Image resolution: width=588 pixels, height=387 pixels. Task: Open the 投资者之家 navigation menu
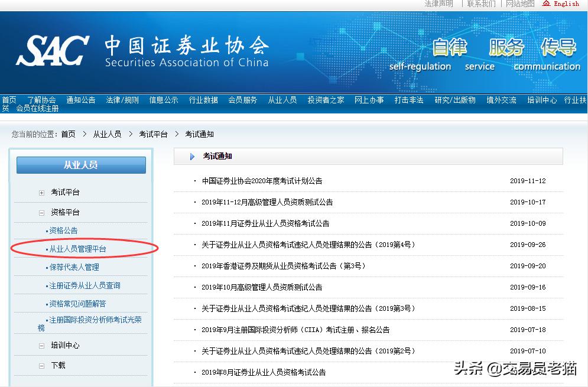326,100
